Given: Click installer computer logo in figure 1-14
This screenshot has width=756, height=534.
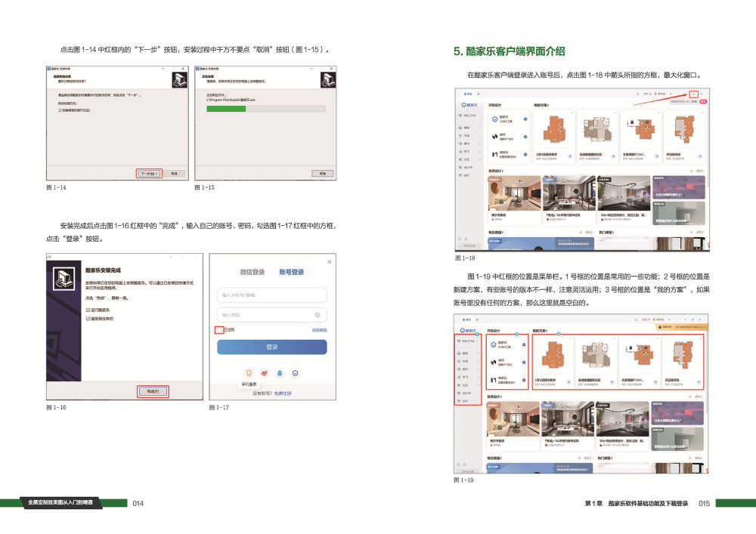Looking at the screenshot, I should click(x=180, y=79).
